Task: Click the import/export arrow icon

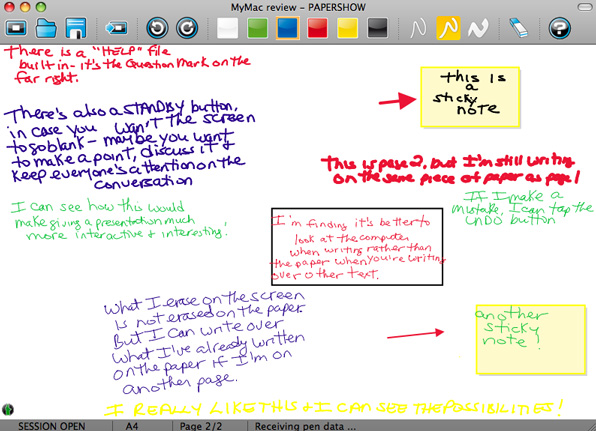Action: coord(116,28)
